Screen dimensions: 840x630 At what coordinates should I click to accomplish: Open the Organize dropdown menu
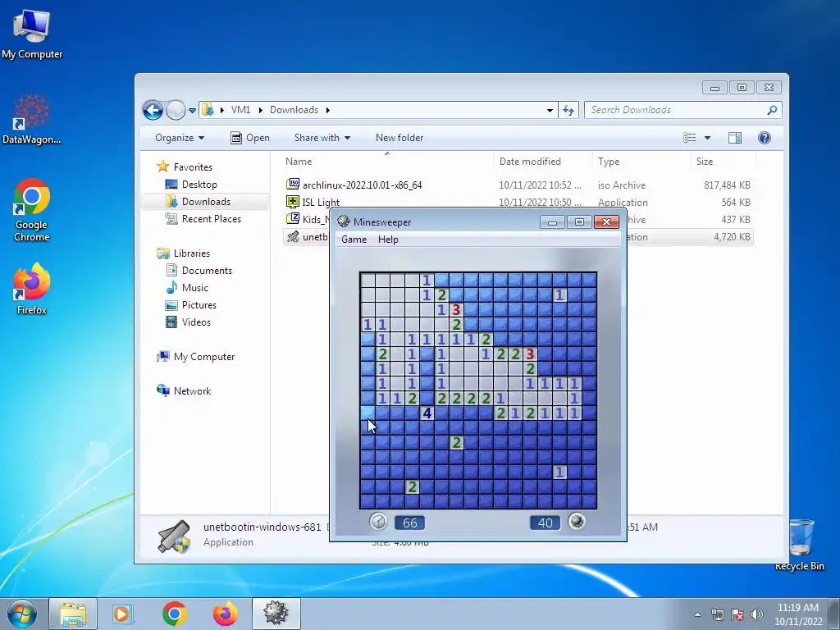click(x=180, y=138)
